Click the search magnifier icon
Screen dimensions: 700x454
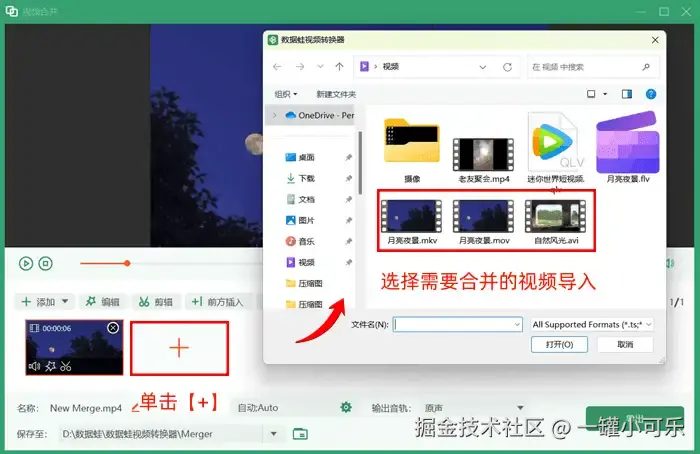click(x=646, y=67)
